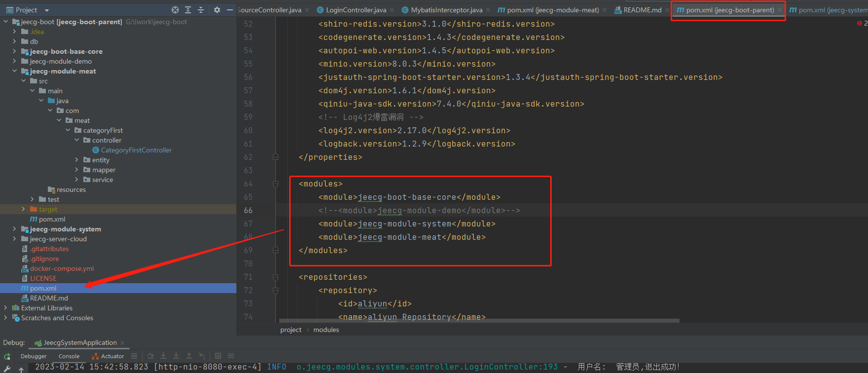Expand the jeecg-boot-base-core folder

click(14, 51)
